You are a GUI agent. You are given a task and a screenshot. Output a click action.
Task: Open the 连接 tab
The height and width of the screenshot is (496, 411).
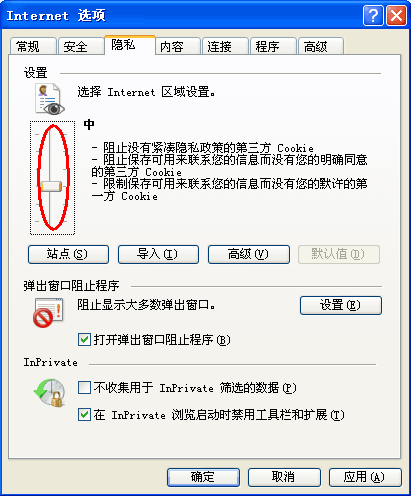tap(225, 46)
